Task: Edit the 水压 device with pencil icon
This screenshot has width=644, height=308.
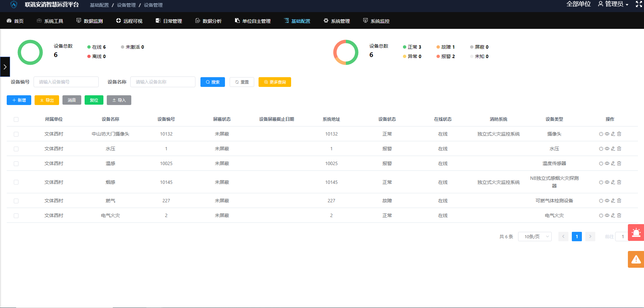Action: (x=613, y=149)
